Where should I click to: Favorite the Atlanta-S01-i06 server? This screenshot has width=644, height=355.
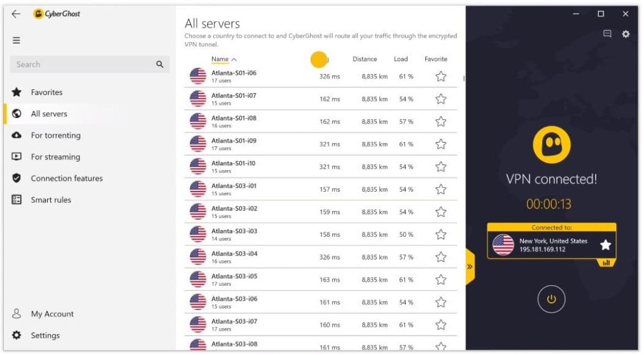click(x=441, y=76)
